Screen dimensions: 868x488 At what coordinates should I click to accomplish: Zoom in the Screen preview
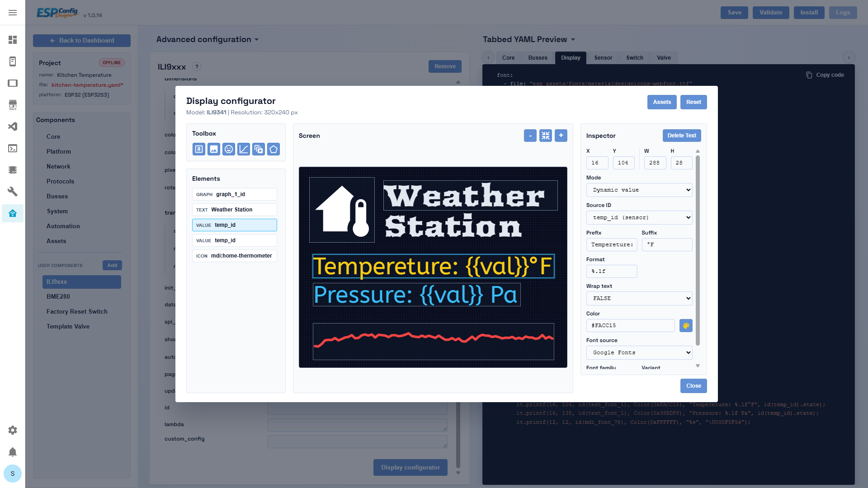pyautogui.click(x=561, y=136)
